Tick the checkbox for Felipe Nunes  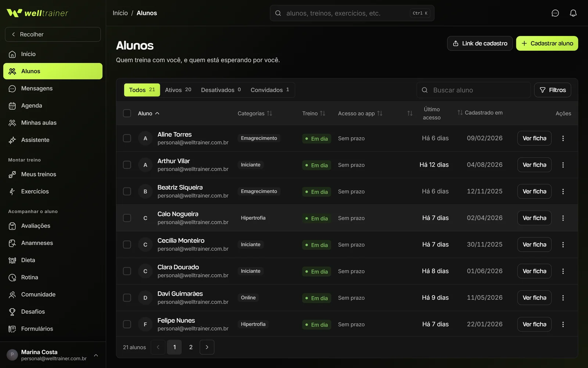(x=127, y=324)
